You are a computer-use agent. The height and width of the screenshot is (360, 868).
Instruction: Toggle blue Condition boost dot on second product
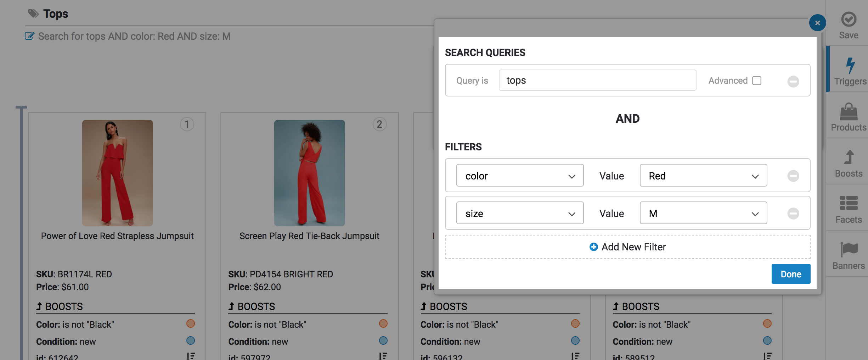[x=383, y=340]
